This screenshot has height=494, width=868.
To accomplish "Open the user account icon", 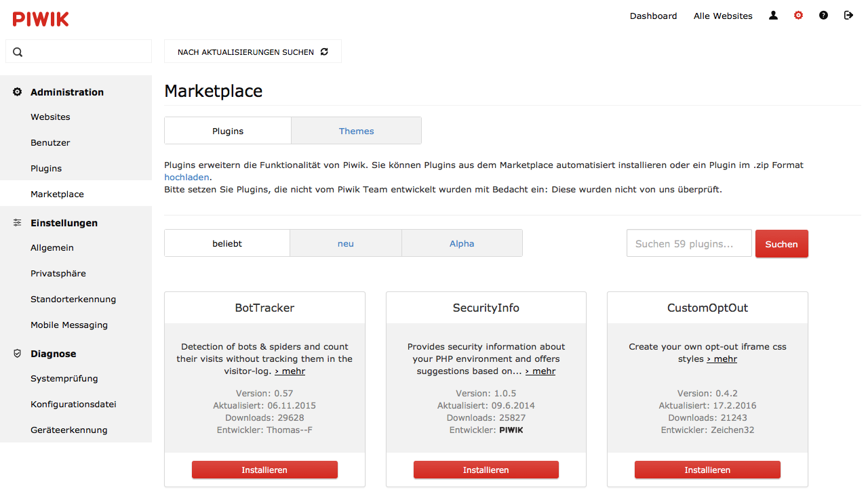I will 773,16.
